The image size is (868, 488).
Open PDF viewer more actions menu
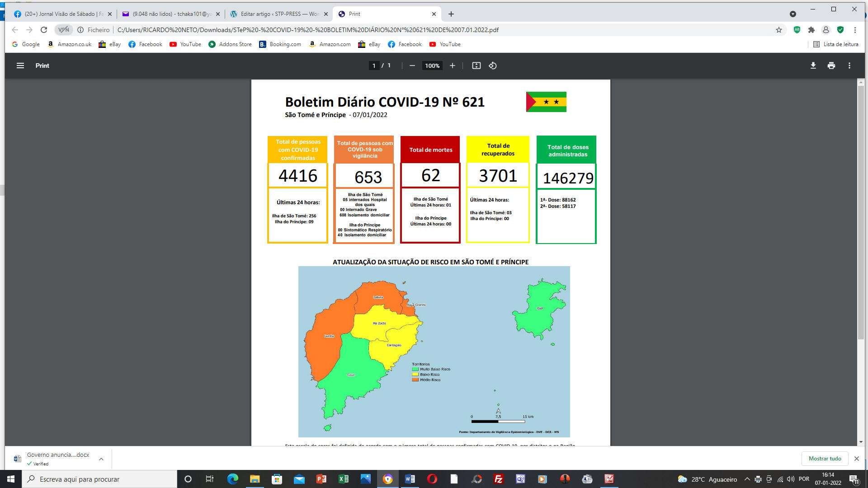click(x=849, y=66)
